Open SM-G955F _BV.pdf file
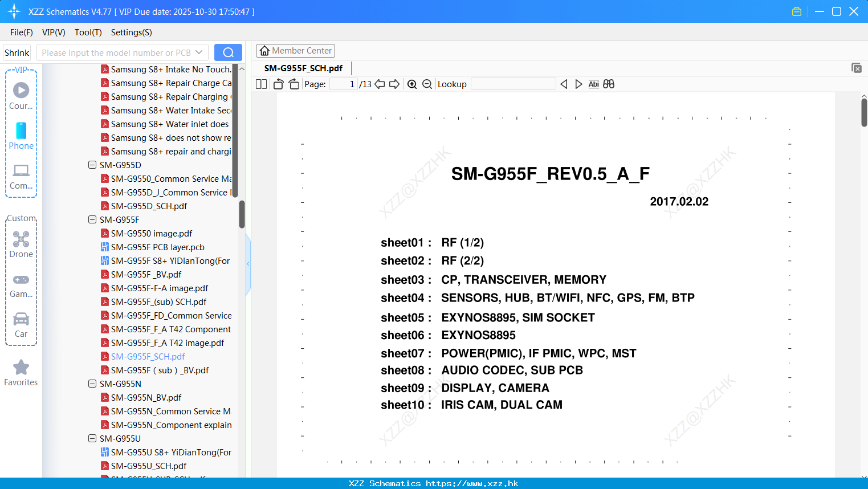The height and width of the screenshot is (489, 868). click(146, 274)
